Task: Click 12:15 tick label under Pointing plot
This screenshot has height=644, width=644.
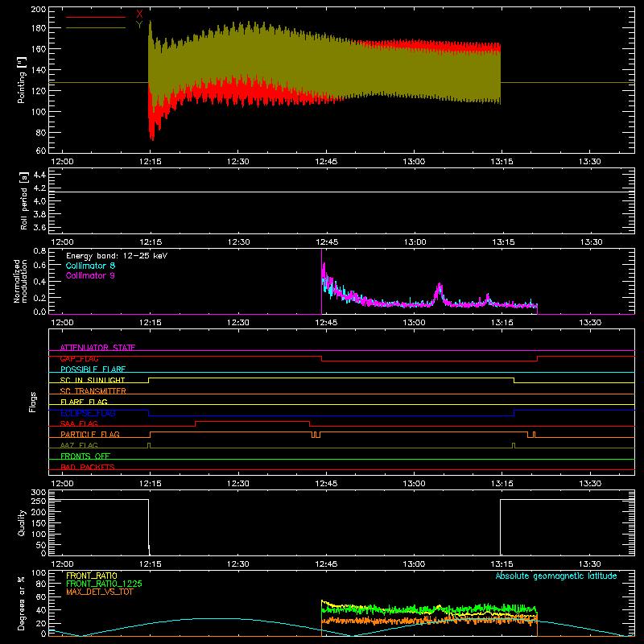Action: point(150,162)
